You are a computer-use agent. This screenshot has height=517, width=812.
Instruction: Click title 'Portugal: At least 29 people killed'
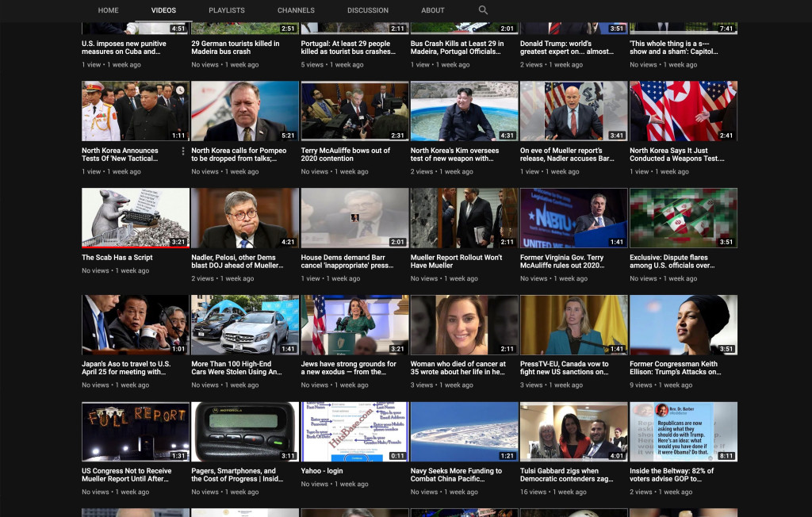(348, 48)
